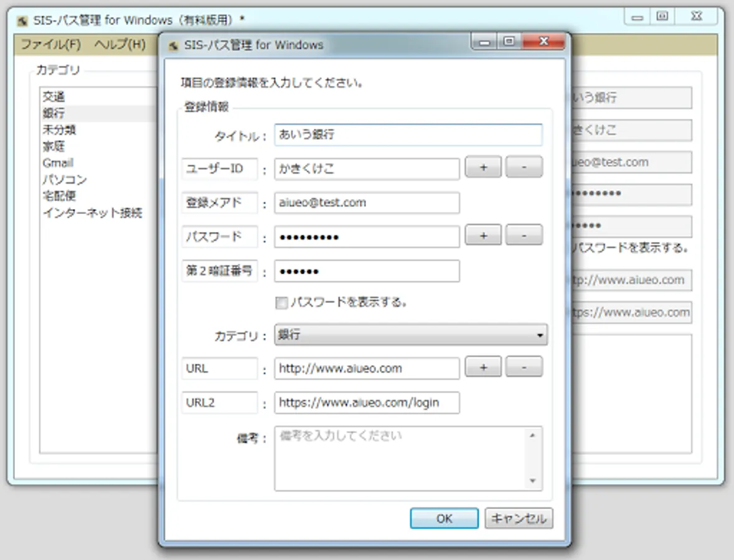The image size is (734, 560).
Task: Minimize the registration dialog
Action: (484, 42)
